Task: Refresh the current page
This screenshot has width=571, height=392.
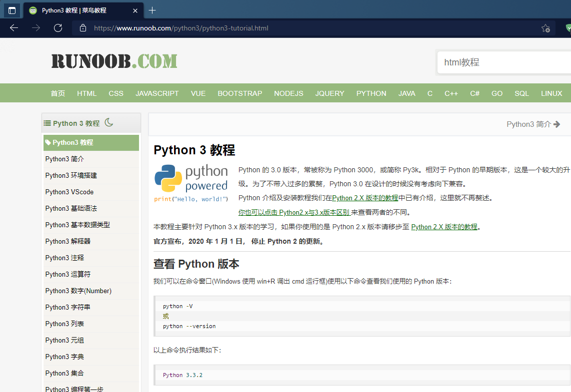Action: click(x=58, y=28)
